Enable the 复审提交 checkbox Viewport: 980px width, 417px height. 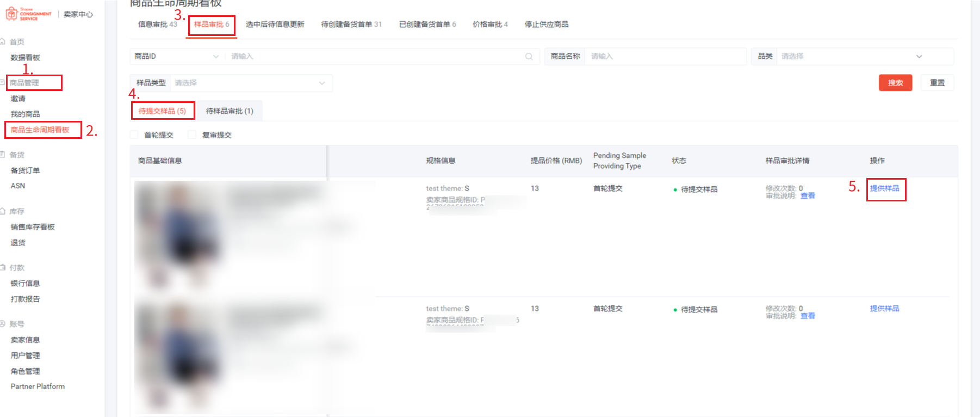point(192,134)
